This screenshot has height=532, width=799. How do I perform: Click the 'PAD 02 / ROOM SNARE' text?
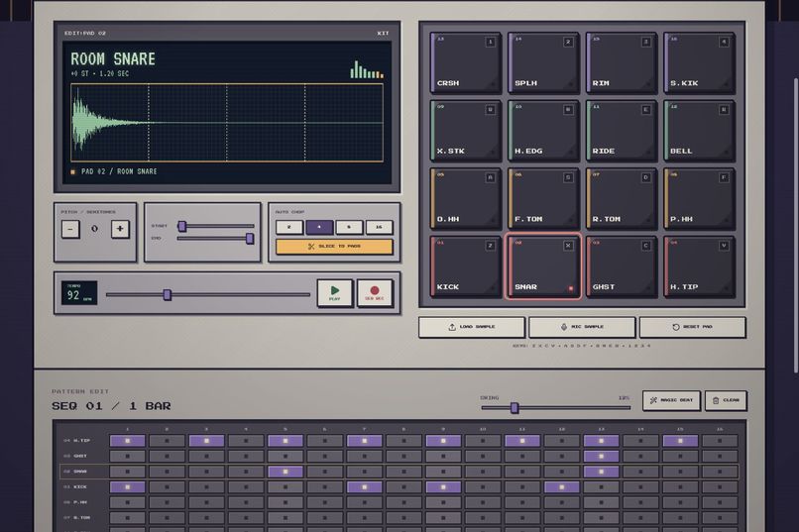pos(119,171)
